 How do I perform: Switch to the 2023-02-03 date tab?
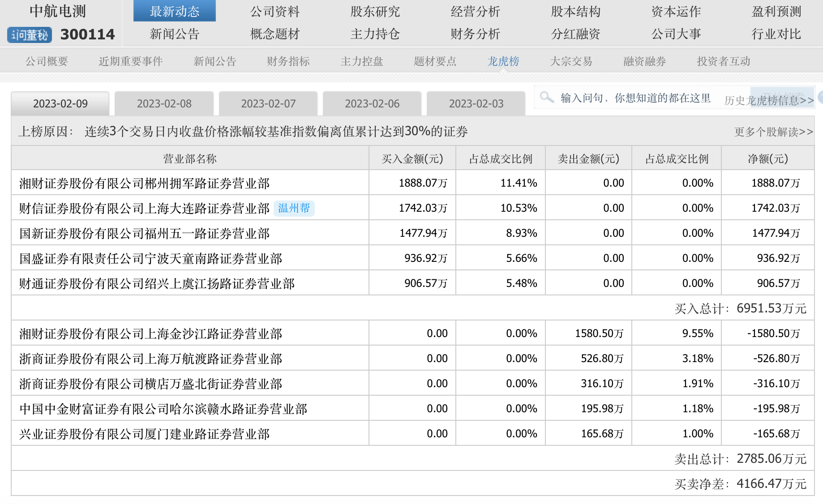476,104
